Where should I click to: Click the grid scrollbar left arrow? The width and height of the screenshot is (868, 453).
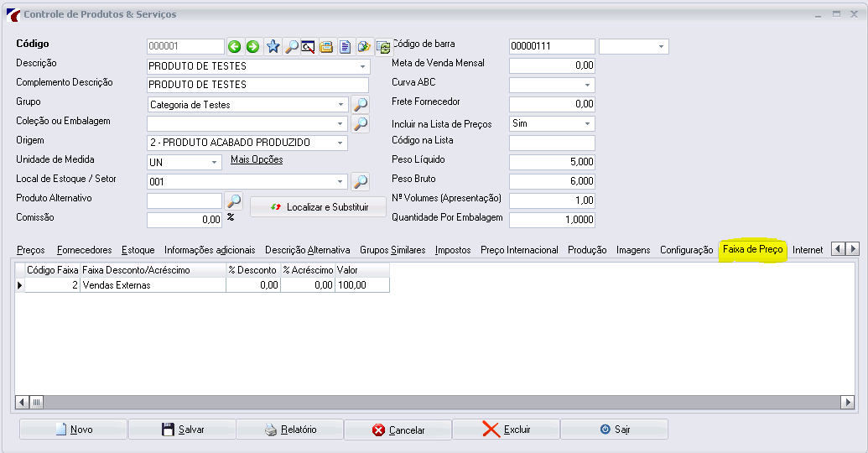[22, 402]
